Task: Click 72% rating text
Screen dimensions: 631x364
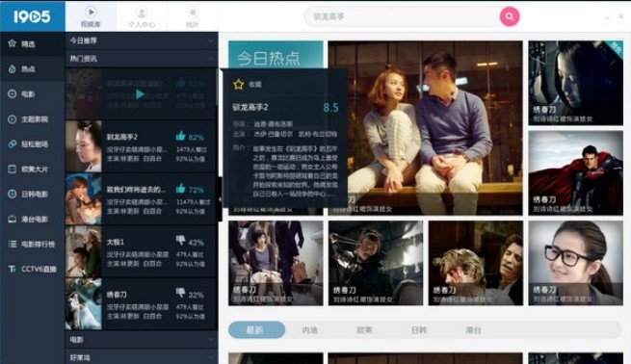Action: pos(196,190)
